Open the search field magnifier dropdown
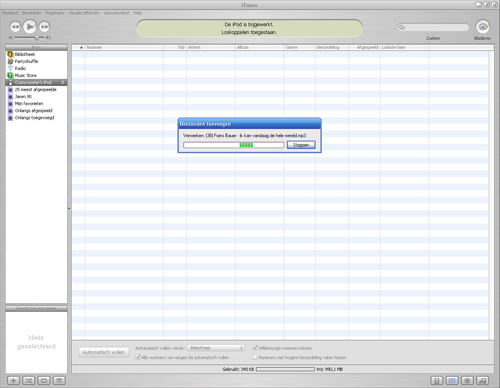This screenshot has height=388, width=500. point(402,27)
